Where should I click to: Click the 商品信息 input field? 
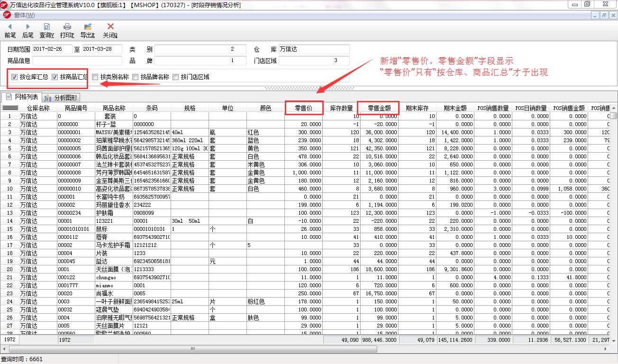pyautogui.click(x=77, y=61)
